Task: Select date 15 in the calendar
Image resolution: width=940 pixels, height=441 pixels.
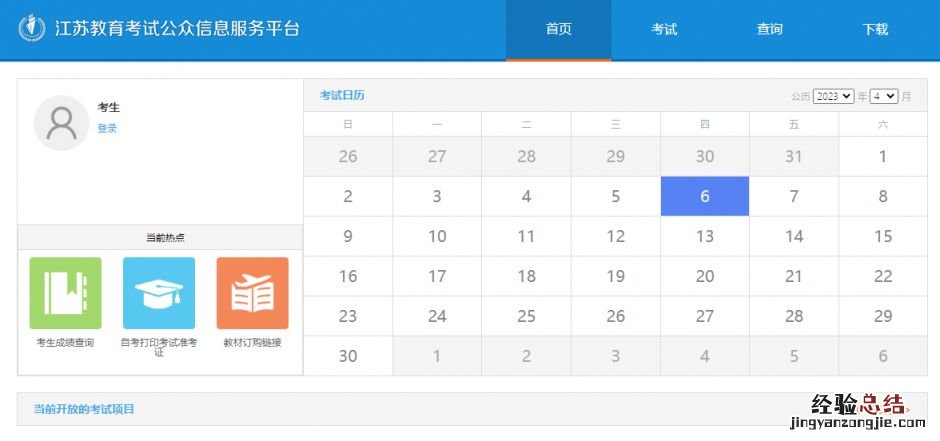Action: 882,236
